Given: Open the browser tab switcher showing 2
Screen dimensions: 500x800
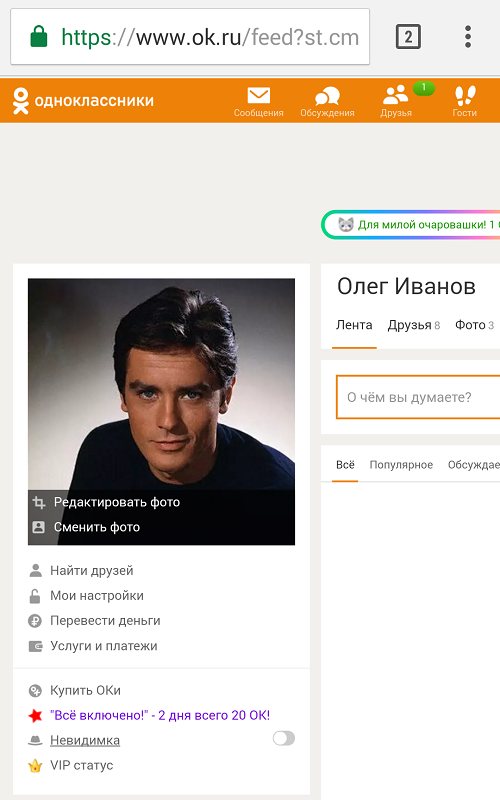Looking at the screenshot, I should tap(408, 37).
